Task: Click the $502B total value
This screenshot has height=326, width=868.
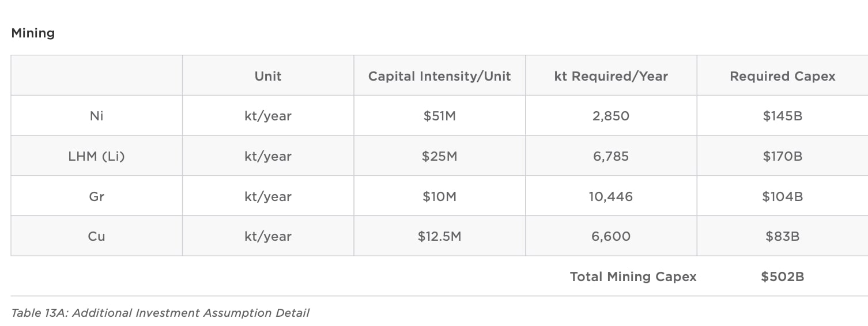Action: tap(782, 276)
